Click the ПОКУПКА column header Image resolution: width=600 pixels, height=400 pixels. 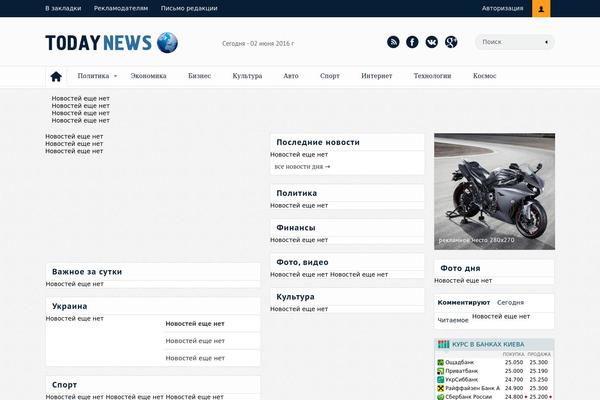click(x=514, y=354)
